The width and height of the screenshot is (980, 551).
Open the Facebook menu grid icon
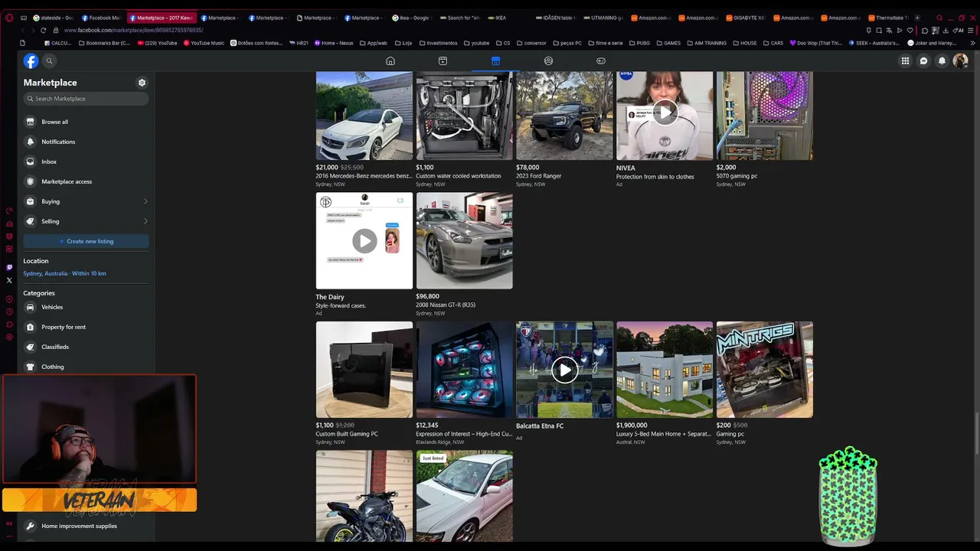click(905, 61)
